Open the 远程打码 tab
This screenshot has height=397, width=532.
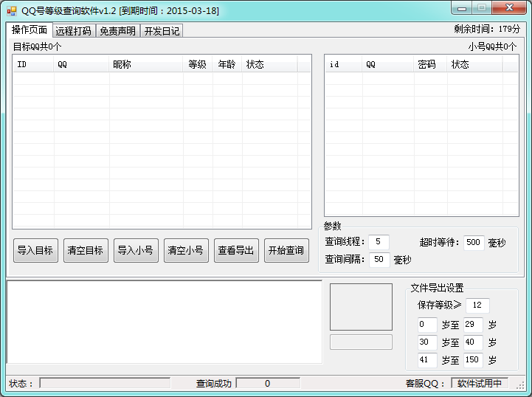pos(74,31)
